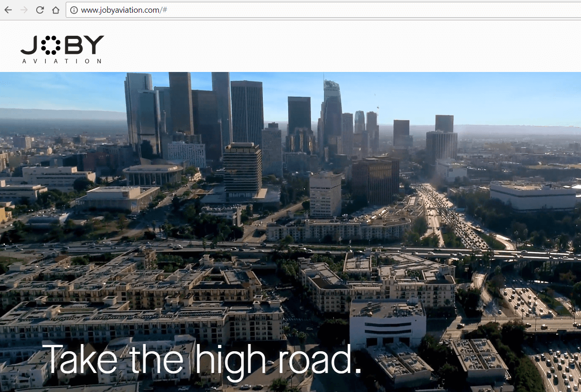
Task: Click the letter J in the Joby logo
Action: (29, 45)
